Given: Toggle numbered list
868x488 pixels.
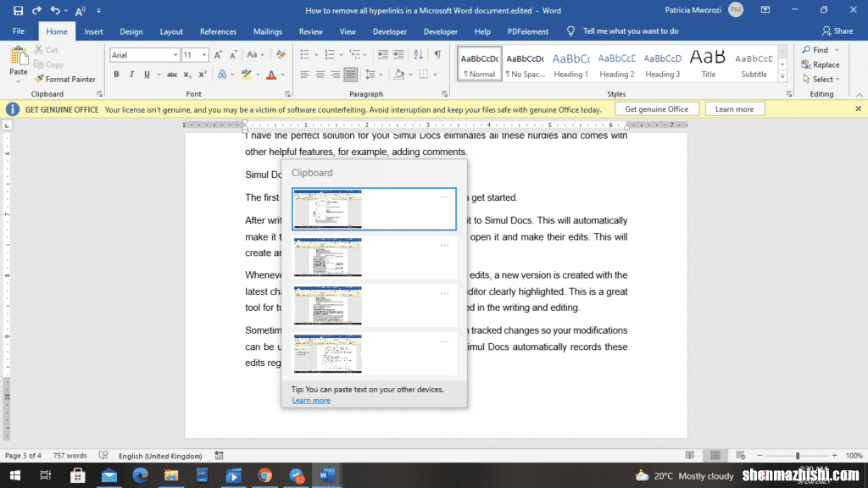Looking at the screenshot, I should [x=330, y=54].
